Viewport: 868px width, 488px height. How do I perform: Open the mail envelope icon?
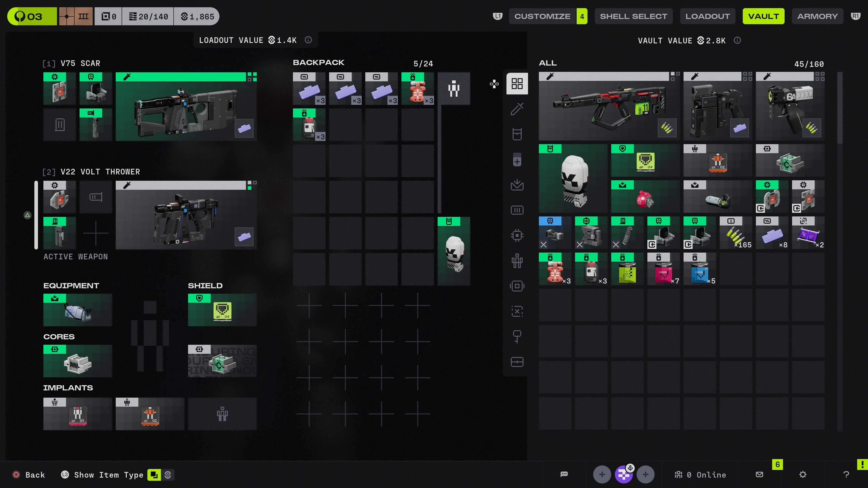pyautogui.click(x=759, y=474)
